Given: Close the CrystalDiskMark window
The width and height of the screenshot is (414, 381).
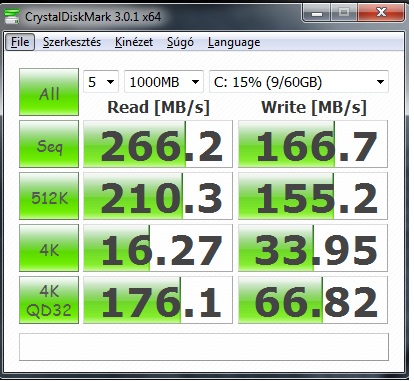Looking at the screenshot, I should pos(381,13).
